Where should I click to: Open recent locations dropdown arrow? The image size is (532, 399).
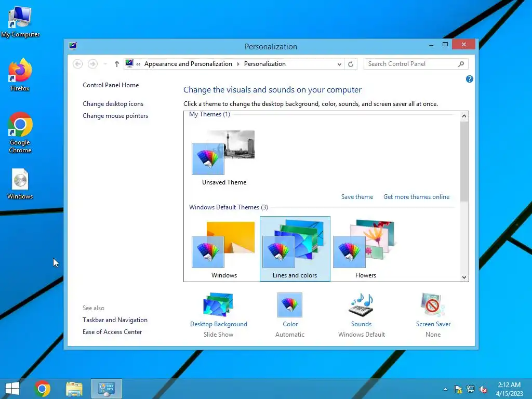click(105, 64)
